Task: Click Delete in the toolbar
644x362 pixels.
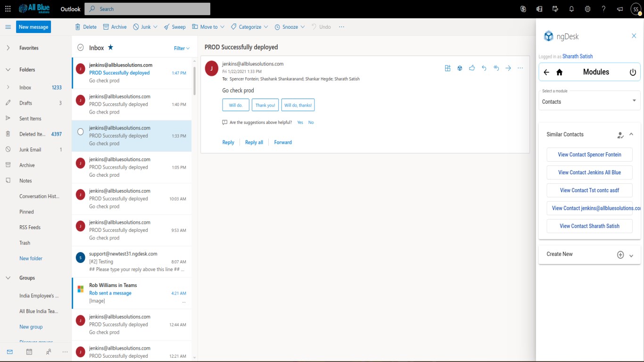Action: 86,27
